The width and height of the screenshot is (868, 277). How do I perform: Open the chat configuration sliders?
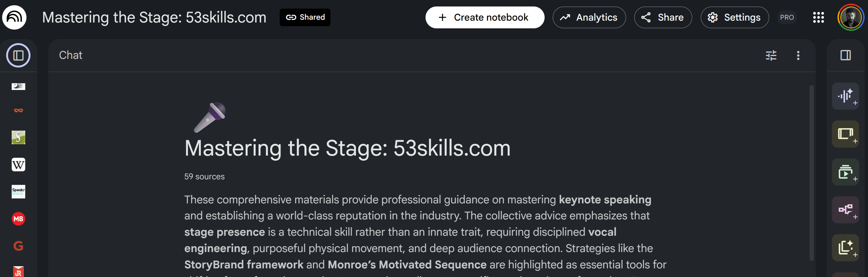771,55
